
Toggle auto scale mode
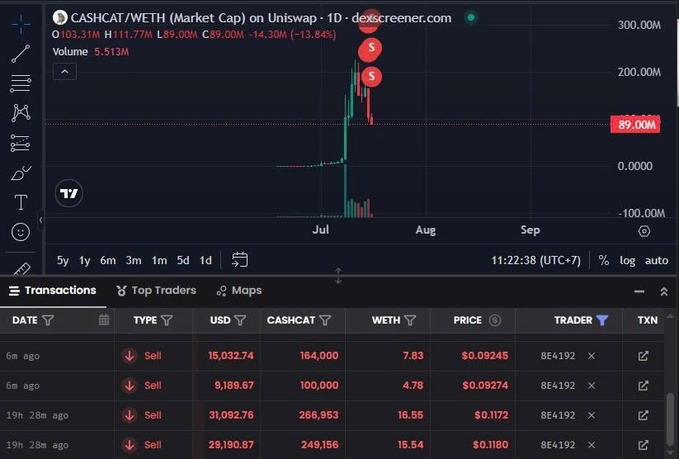tap(656, 260)
